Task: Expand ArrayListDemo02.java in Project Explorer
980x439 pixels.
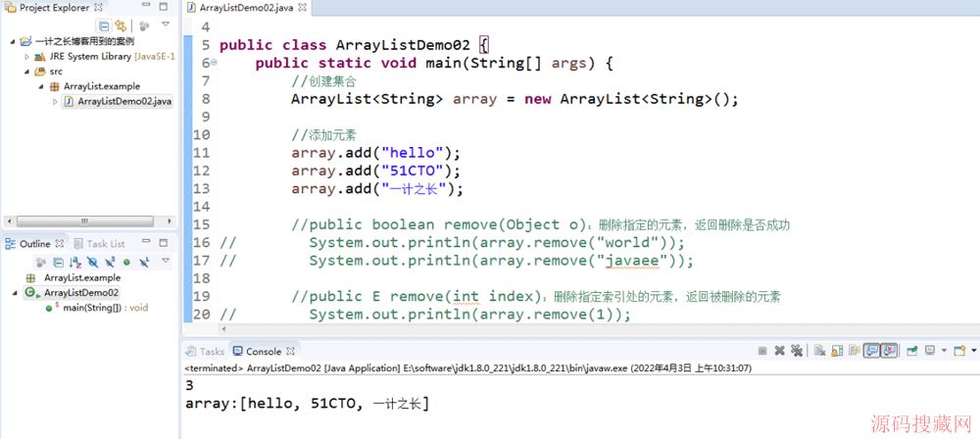Action: pyautogui.click(x=55, y=101)
